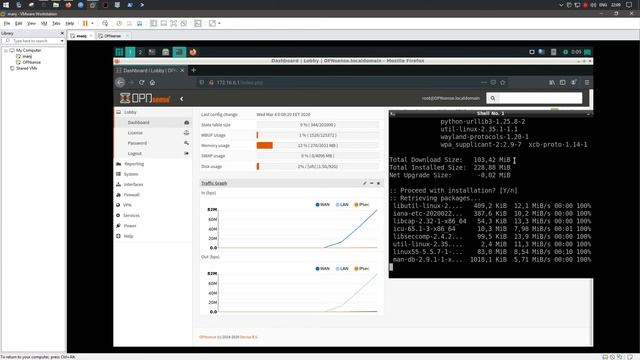Show Firefox sidebars icon
Viewport: 640px width, 360px height.
562,82
